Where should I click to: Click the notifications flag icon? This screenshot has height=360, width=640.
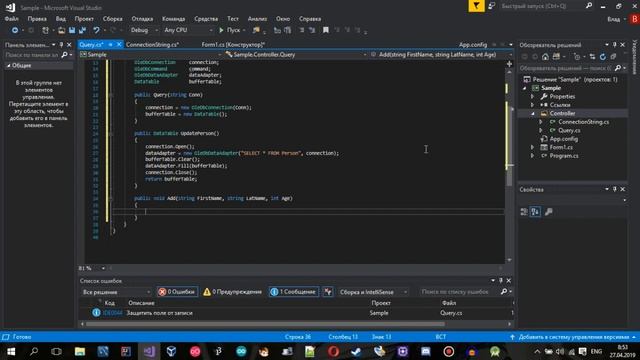click(476, 6)
